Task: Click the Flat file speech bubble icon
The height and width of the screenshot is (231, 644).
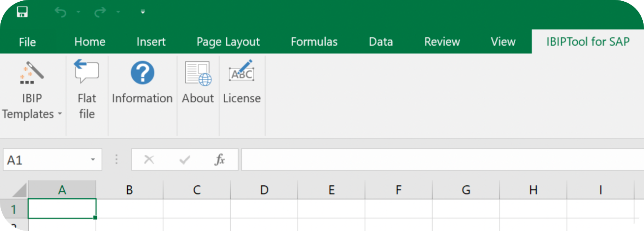Action: coord(86,72)
